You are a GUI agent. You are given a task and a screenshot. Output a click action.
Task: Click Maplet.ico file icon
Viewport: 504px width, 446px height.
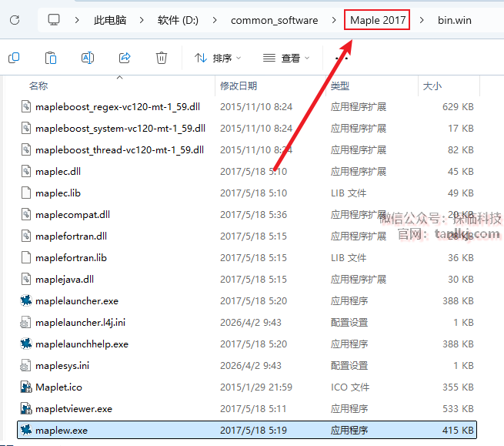(x=26, y=387)
